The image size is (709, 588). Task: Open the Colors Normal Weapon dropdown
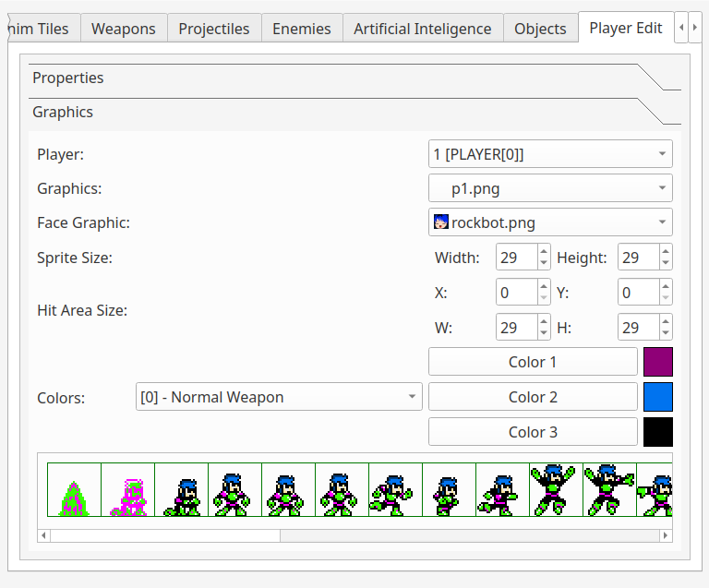[279, 397]
